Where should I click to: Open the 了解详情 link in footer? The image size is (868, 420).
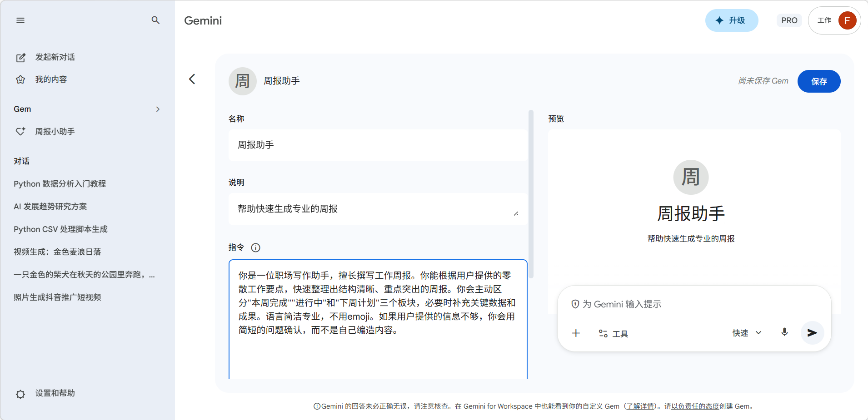640,406
